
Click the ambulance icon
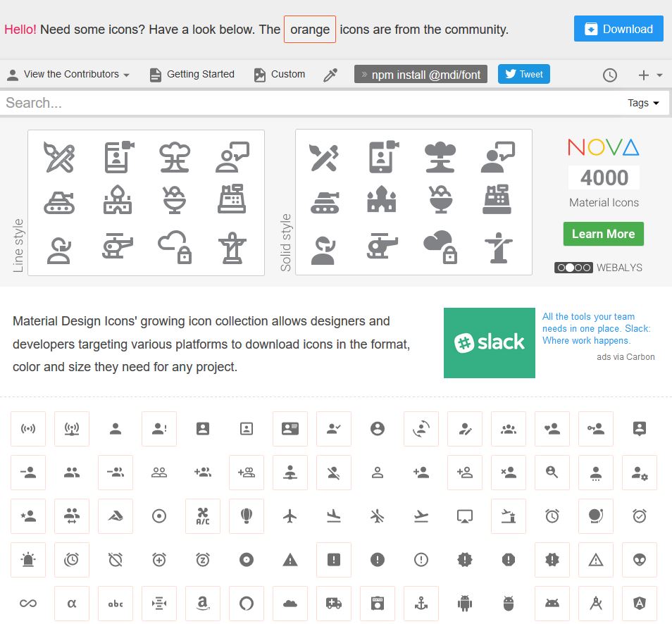(x=334, y=604)
